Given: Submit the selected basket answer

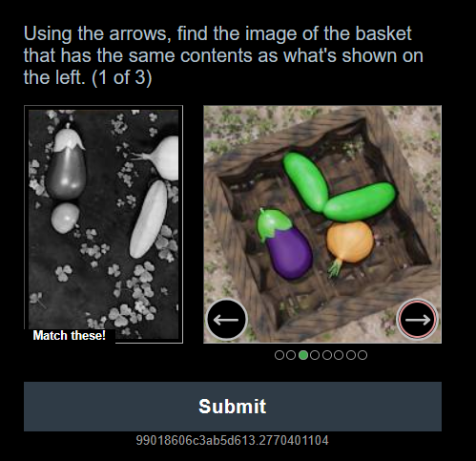Looking at the screenshot, I should tap(233, 407).
